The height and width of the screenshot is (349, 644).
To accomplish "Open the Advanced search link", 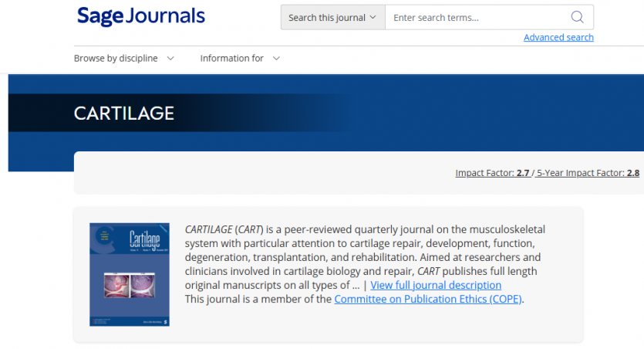I will tap(558, 37).
